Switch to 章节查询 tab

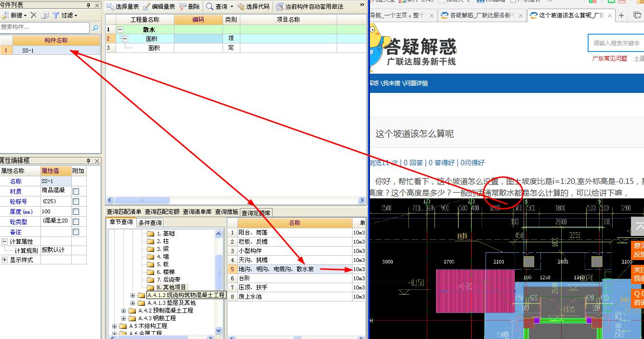tap(121, 222)
